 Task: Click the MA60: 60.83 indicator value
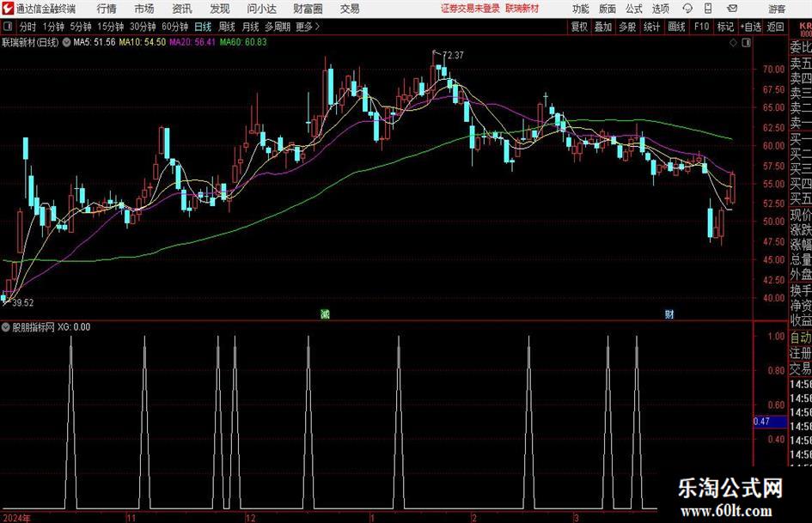pos(243,42)
